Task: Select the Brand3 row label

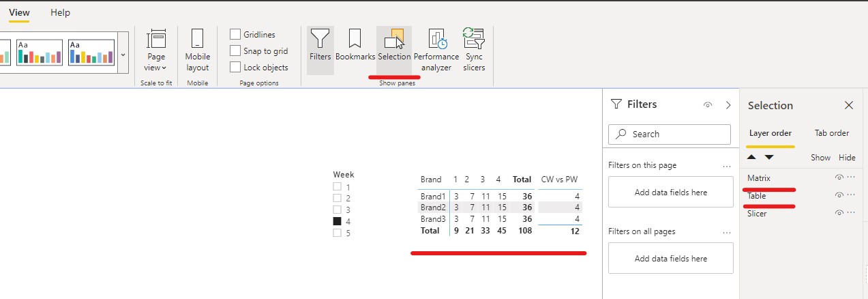Action: 433,219
